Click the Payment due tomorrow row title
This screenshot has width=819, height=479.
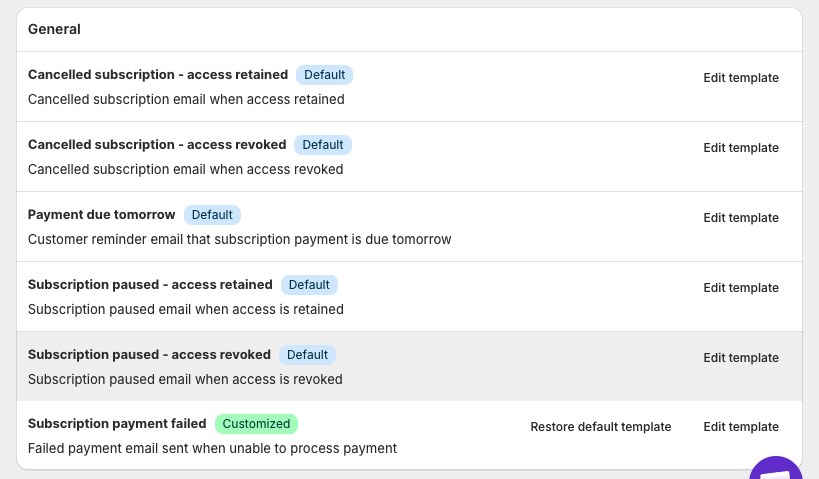pyautogui.click(x=101, y=215)
